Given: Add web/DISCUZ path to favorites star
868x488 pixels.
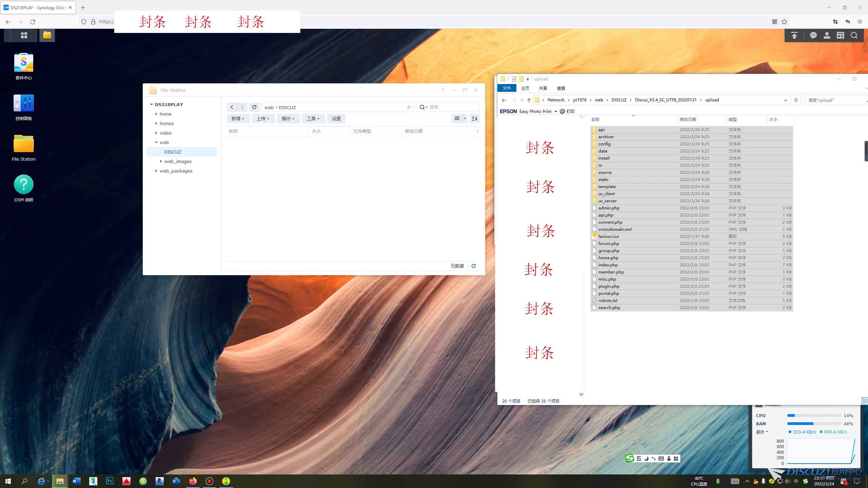Looking at the screenshot, I should tap(409, 107).
